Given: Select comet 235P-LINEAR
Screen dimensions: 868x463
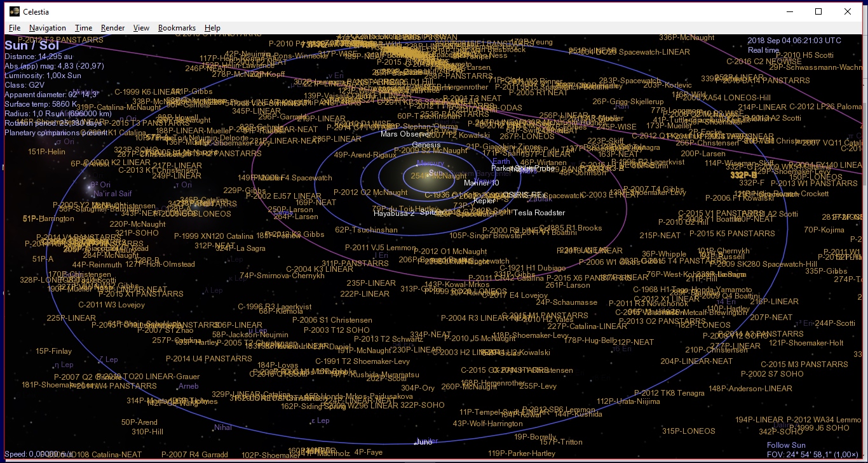Looking at the screenshot, I should [371, 283].
